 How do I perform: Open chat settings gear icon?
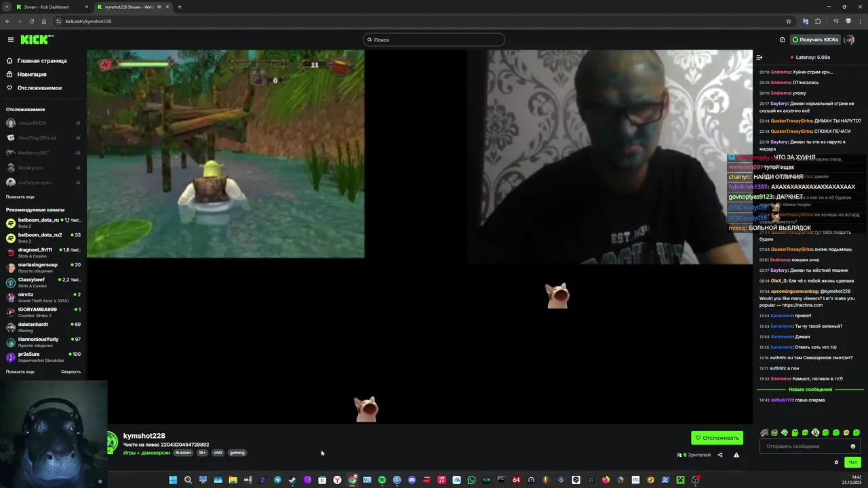836,462
